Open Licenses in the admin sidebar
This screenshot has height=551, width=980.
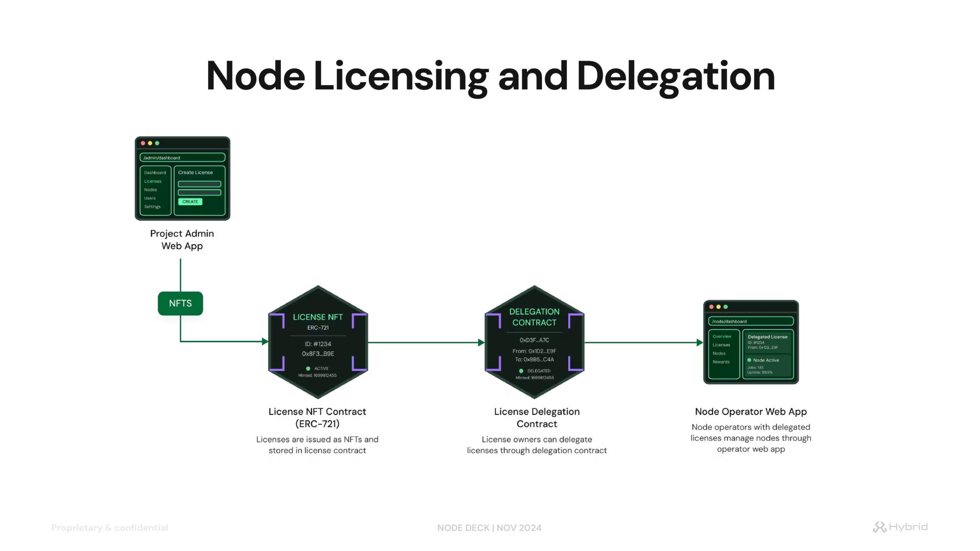[153, 181]
